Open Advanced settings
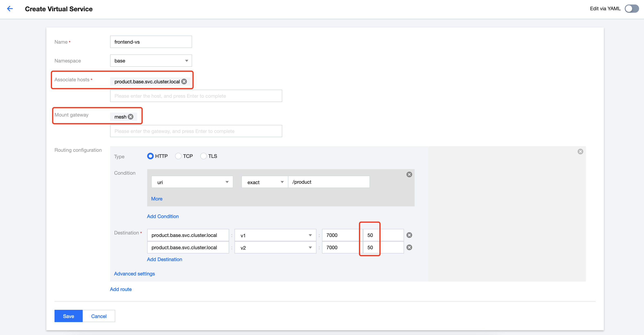 point(134,274)
